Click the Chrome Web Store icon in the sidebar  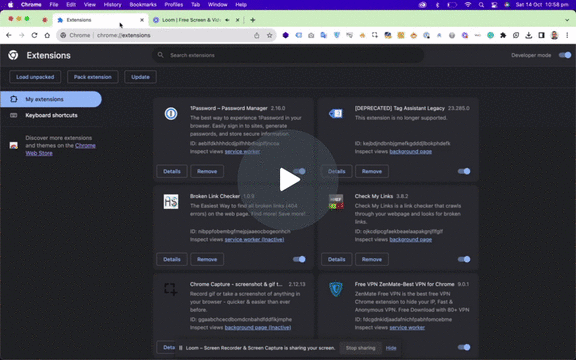14,145
